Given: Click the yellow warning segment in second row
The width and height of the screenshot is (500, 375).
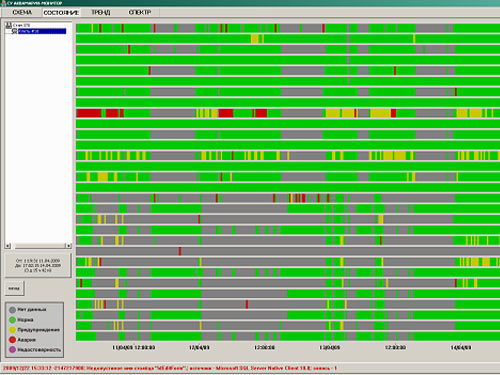Looking at the screenshot, I should [255, 39].
